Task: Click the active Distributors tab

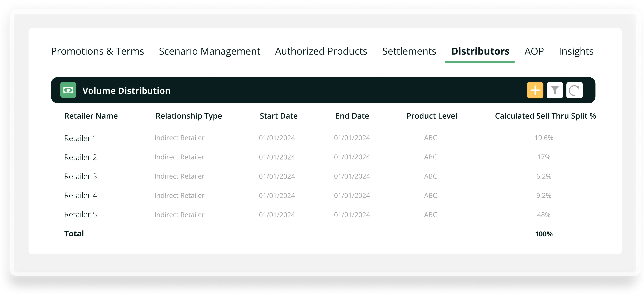Action: point(480,51)
